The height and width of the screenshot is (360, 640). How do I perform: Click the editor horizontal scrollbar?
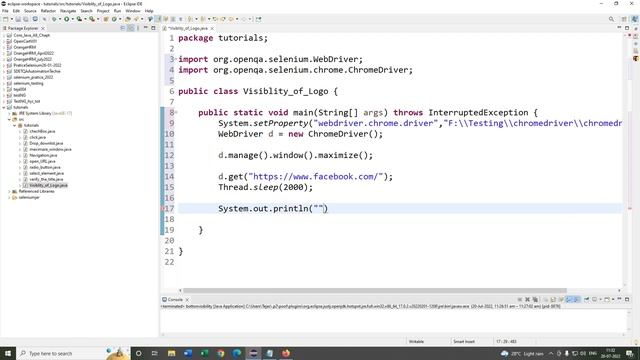tap(375, 291)
